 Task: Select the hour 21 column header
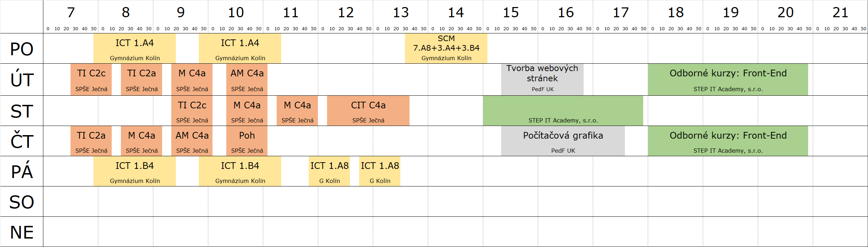(x=840, y=13)
